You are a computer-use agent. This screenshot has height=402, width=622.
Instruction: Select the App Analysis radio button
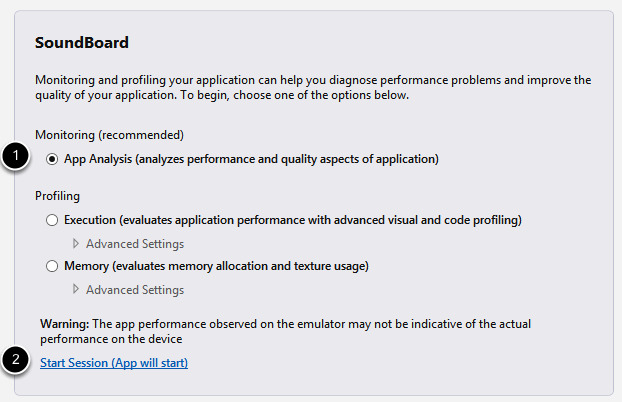click(52, 159)
